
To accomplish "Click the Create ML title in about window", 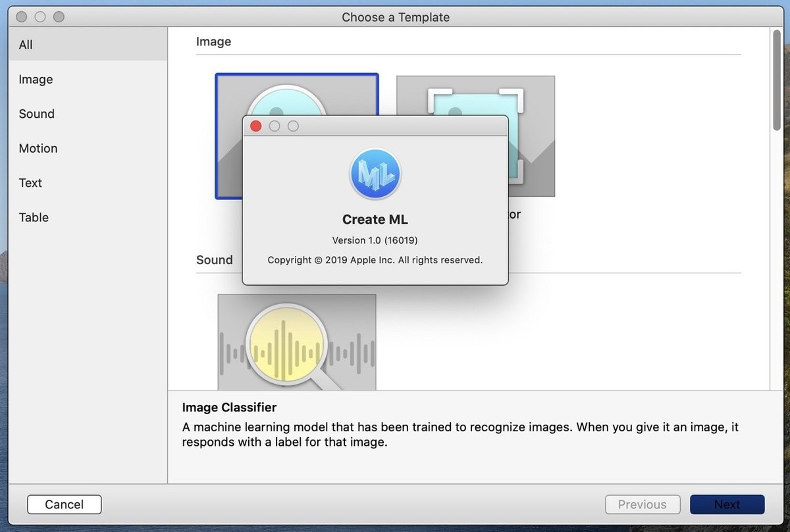I will [375, 220].
